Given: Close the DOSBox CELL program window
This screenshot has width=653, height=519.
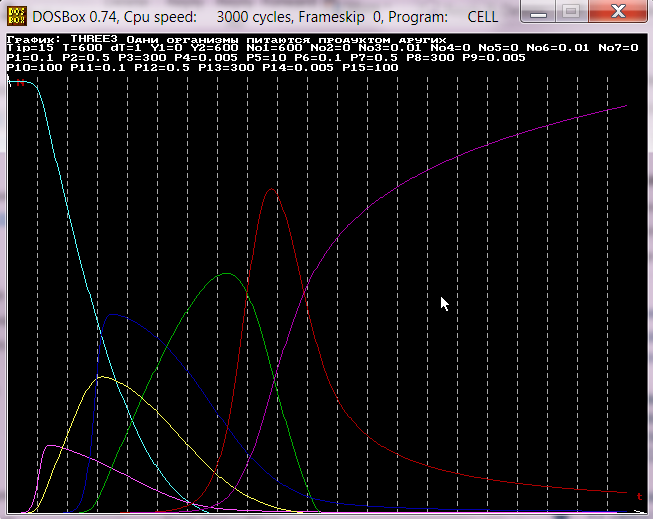Looking at the screenshot, I should [619, 12].
